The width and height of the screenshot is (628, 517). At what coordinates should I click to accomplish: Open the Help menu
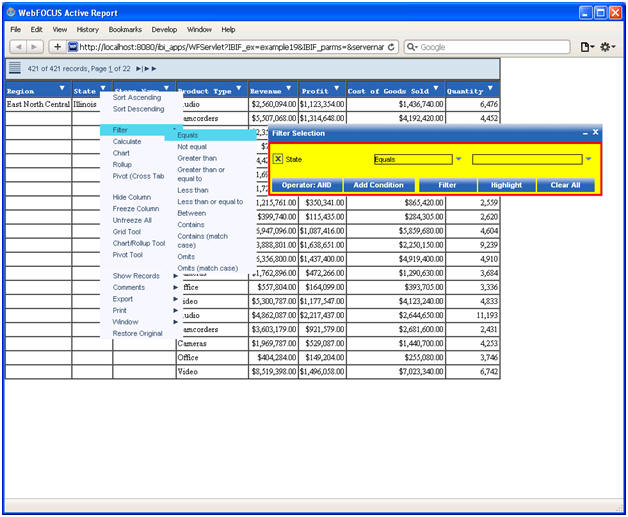pos(228,29)
